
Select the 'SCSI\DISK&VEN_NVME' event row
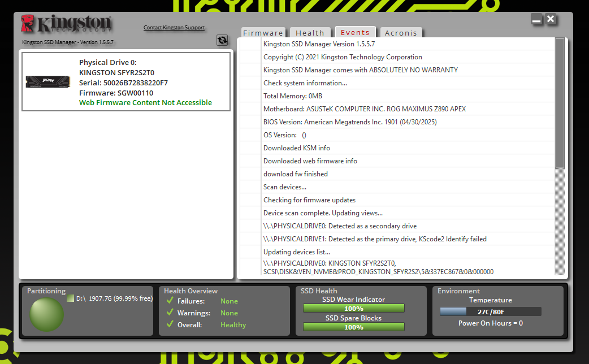tap(397, 267)
